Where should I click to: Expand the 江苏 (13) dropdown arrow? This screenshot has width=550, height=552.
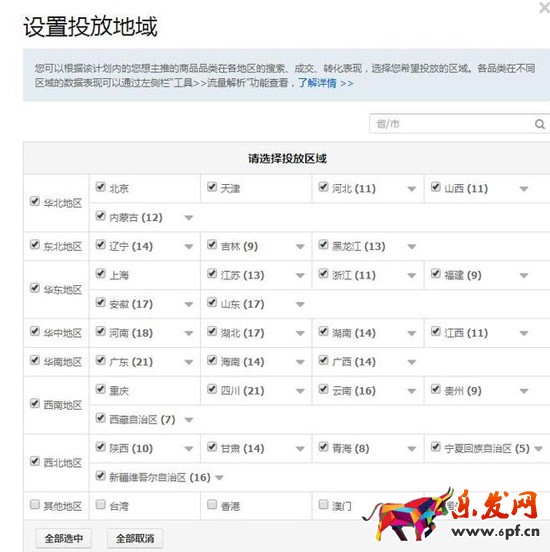(x=300, y=276)
